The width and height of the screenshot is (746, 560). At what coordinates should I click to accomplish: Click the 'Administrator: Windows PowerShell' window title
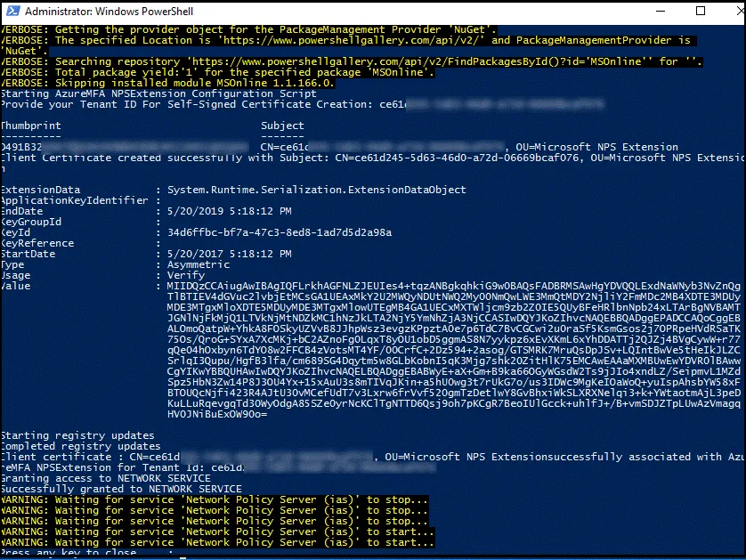(x=109, y=12)
